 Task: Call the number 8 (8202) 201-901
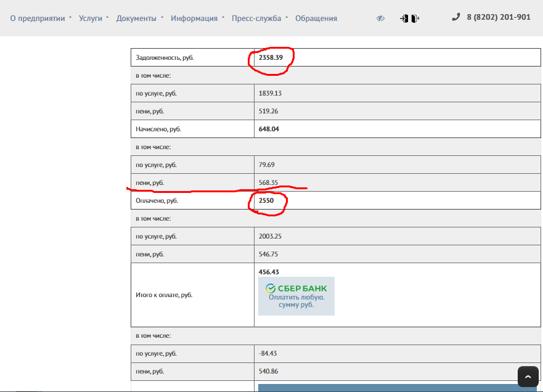click(x=498, y=17)
